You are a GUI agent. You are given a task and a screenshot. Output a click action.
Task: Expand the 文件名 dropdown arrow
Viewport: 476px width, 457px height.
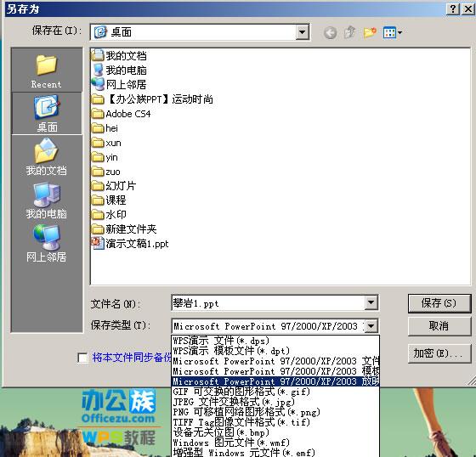[371, 302]
